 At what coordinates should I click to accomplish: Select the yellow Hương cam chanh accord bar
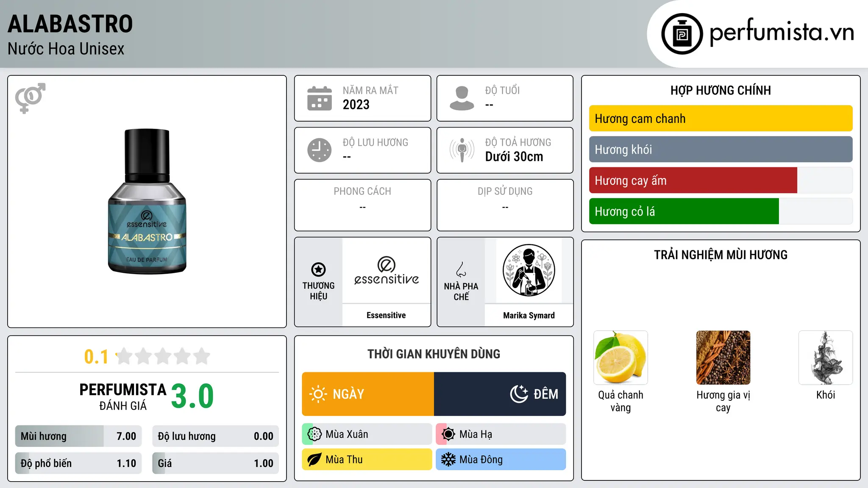pyautogui.click(x=721, y=119)
